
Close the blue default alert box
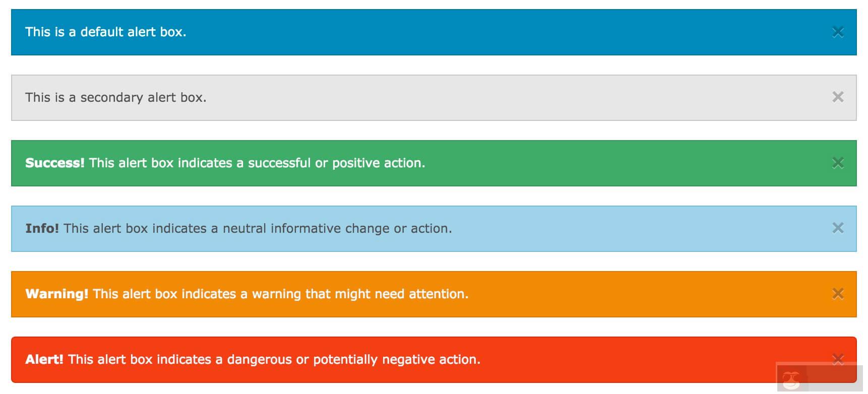[x=838, y=32]
